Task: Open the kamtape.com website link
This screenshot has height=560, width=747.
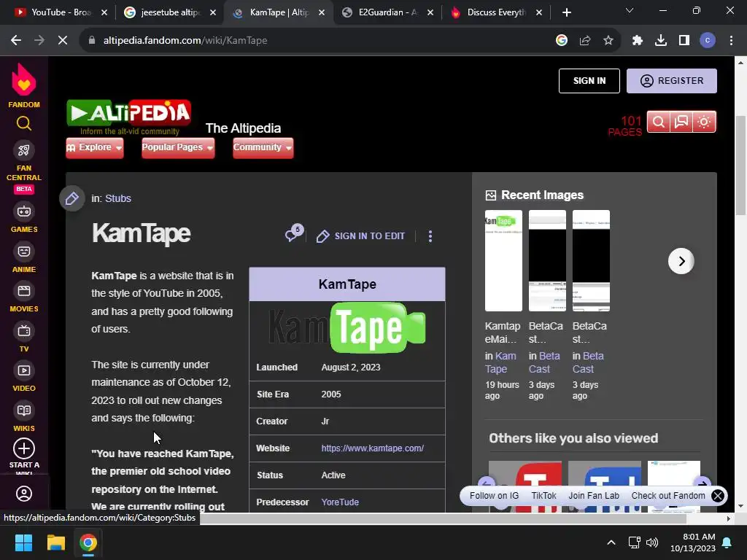Action: coord(373,448)
